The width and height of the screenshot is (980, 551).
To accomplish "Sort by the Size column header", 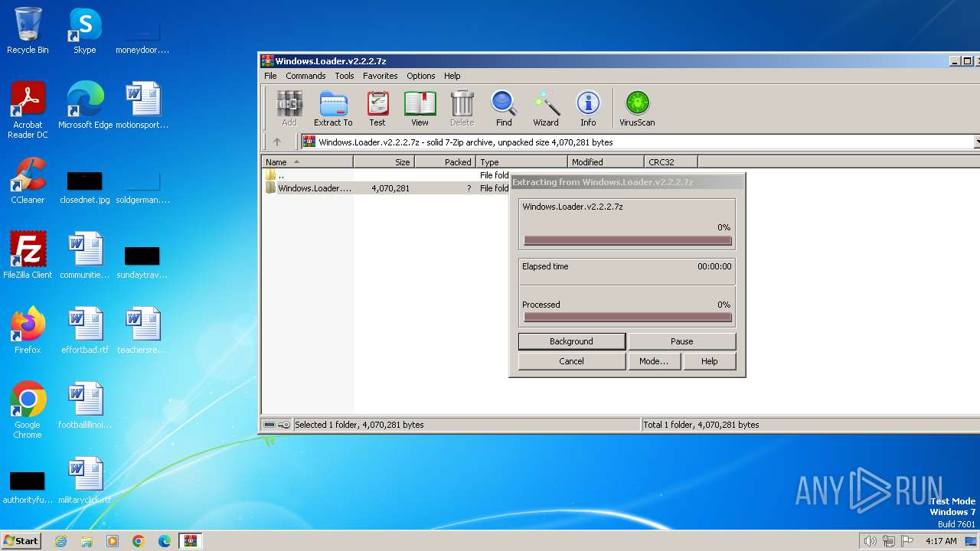I will 384,162.
